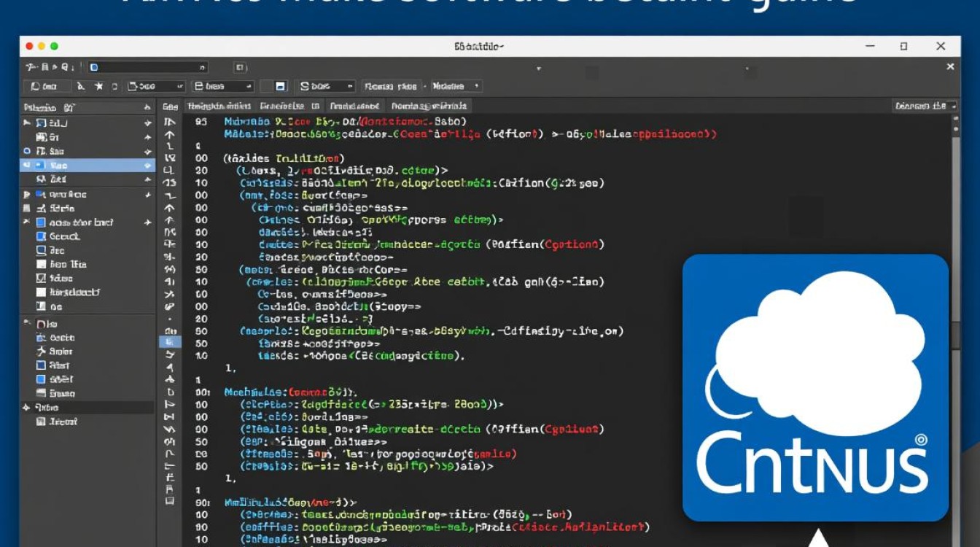Click into the search field in the top toolbar
This screenshot has width=980, height=547.
pyautogui.click(x=148, y=67)
